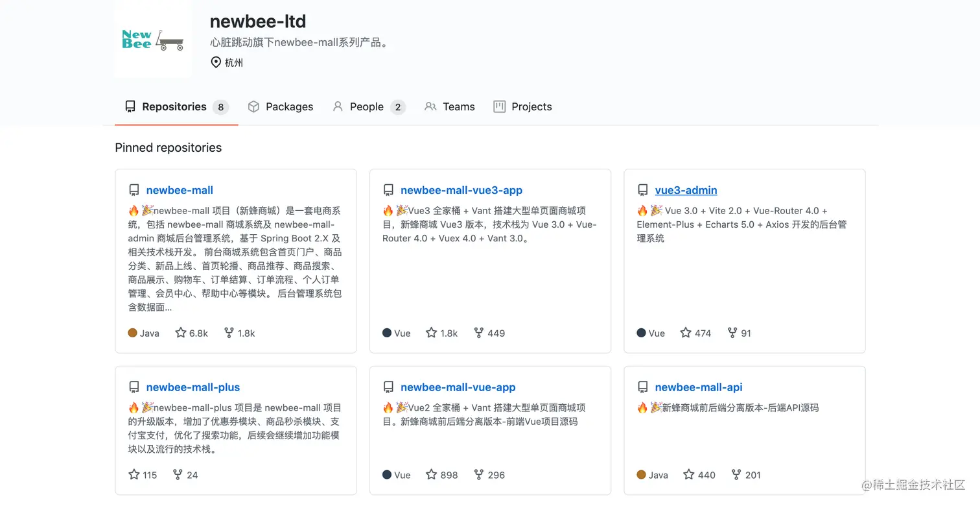Click the Java language dot on newbee-mall card
980x506 pixels.
pyautogui.click(x=133, y=333)
